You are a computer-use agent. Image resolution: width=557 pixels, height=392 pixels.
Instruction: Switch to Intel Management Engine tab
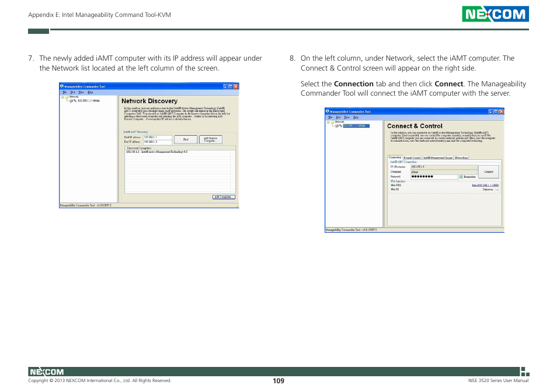click(x=438, y=157)
